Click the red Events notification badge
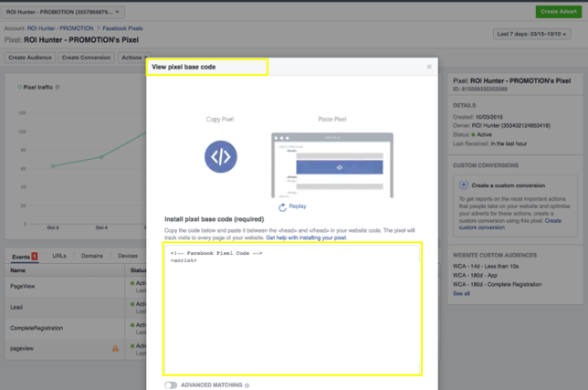588x390 pixels. point(35,257)
